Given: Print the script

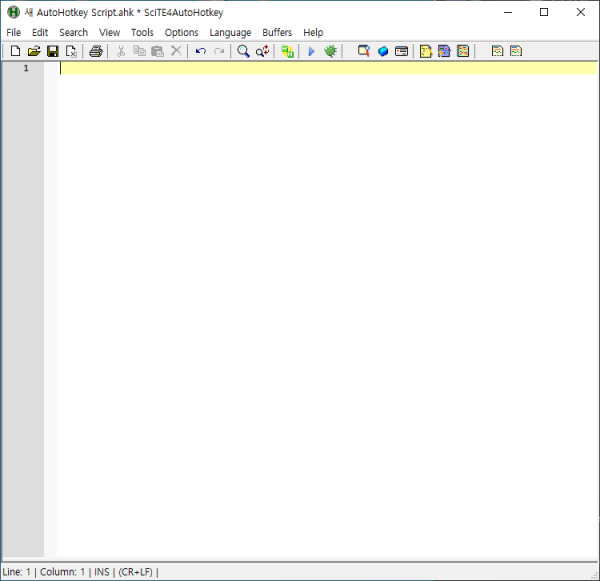Looking at the screenshot, I should click(96, 51).
